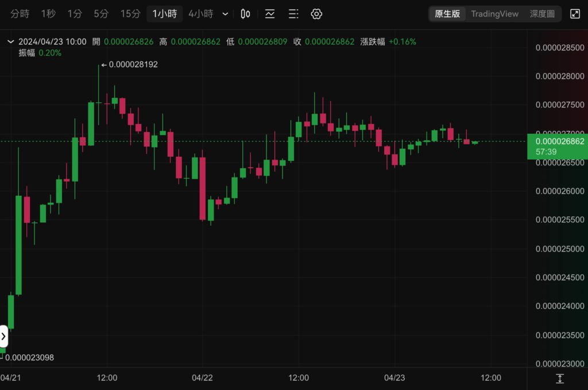
Task: Switch to 原生版 chart view
Action: pyautogui.click(x=447, y=14)
